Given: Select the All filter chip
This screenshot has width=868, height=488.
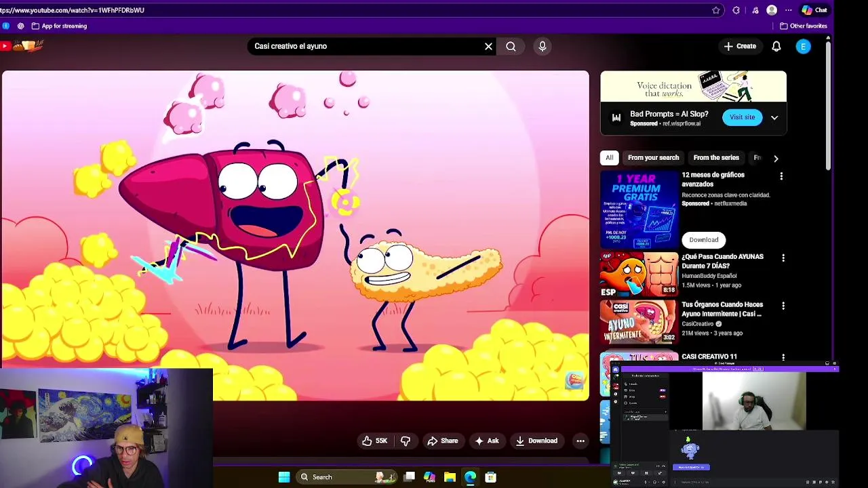Looking at the screenshot, I should pyautogui.click(x=610, y=157).
